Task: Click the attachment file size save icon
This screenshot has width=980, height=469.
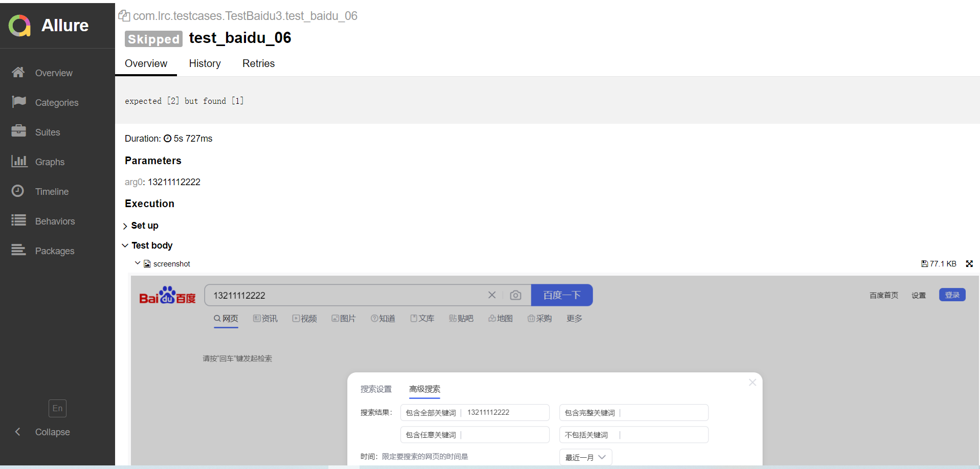Action: (x=924, y=264)
